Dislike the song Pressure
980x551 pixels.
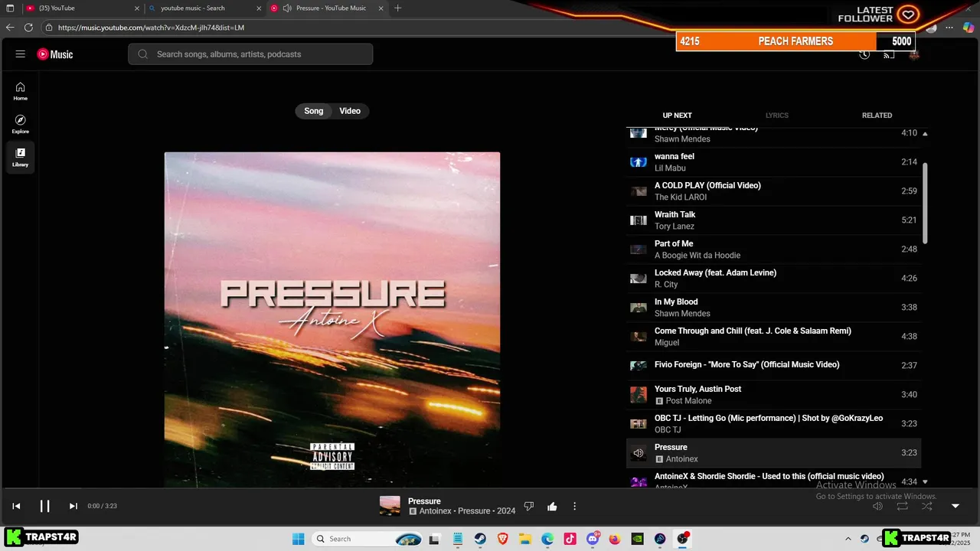[x=528, y=506]
